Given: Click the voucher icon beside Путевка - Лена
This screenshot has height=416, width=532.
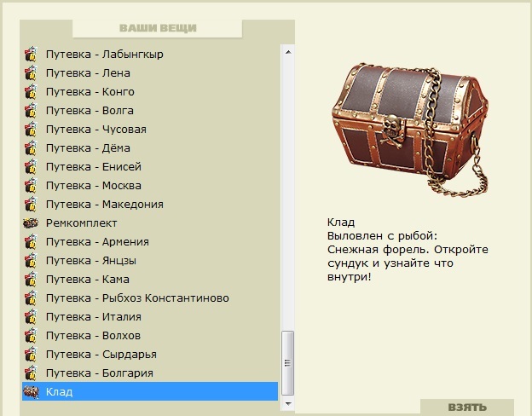Looking at the screenshot, I should click(31, 72).
